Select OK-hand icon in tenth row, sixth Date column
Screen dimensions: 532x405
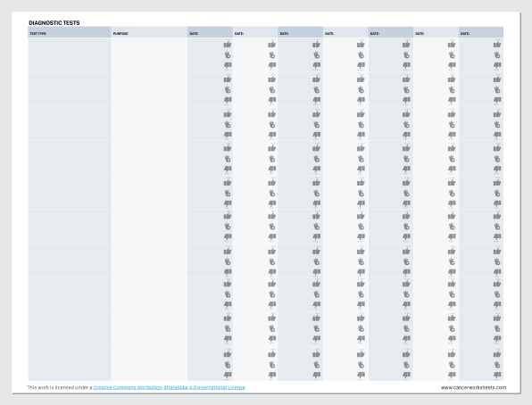(x=452, y=365)
